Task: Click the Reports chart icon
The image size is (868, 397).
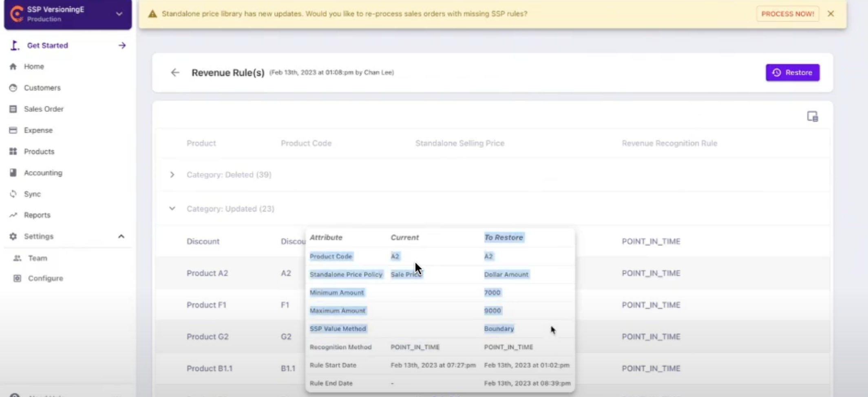Action: tap(13, 215)
